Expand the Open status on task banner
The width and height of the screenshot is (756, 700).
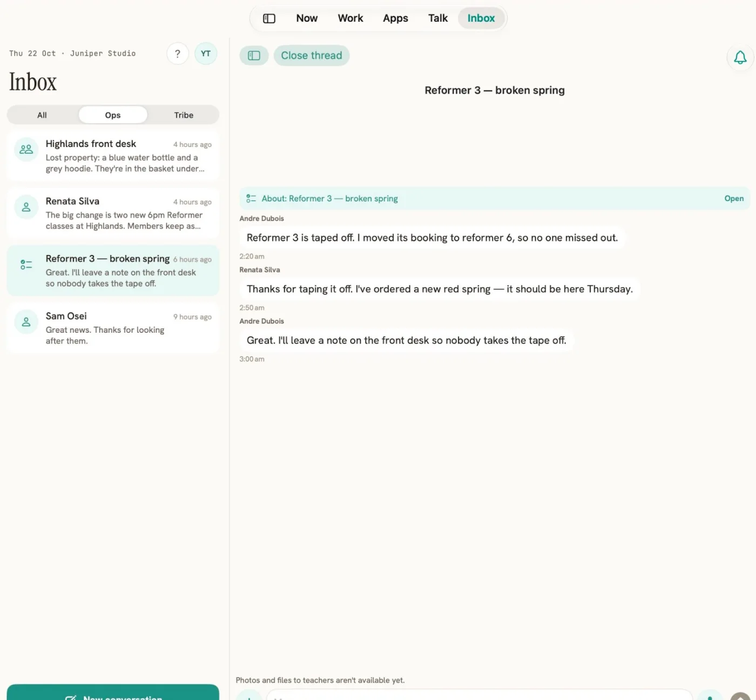click(734, 199)
